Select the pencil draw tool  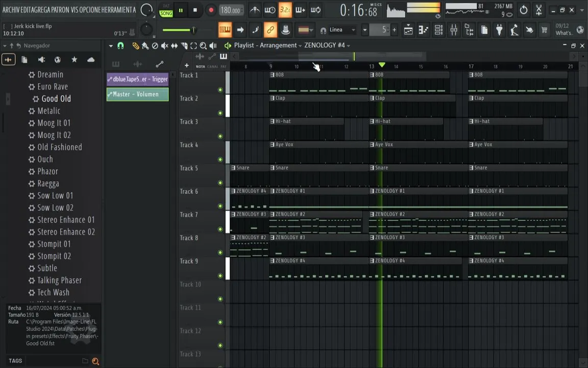click(135, 46)
